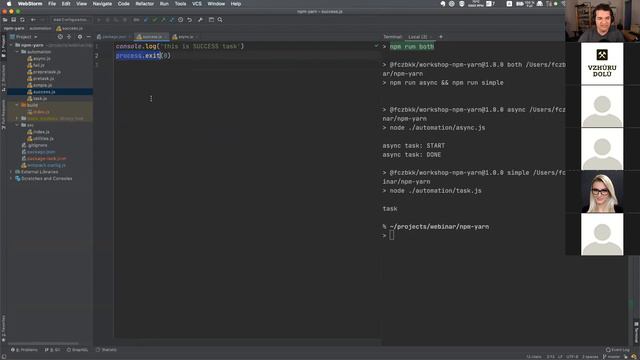
Task: Collapse the build folder
Action: [17, 105]
